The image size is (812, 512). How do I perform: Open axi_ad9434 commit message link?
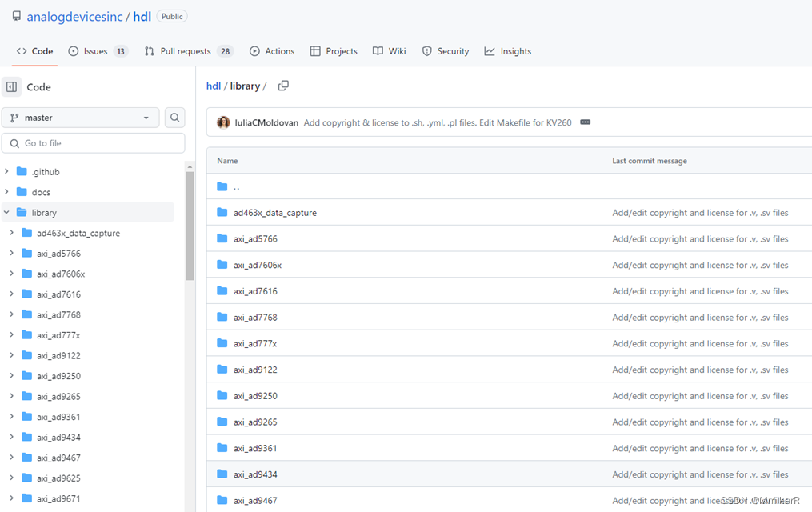[x=700, y=474]
